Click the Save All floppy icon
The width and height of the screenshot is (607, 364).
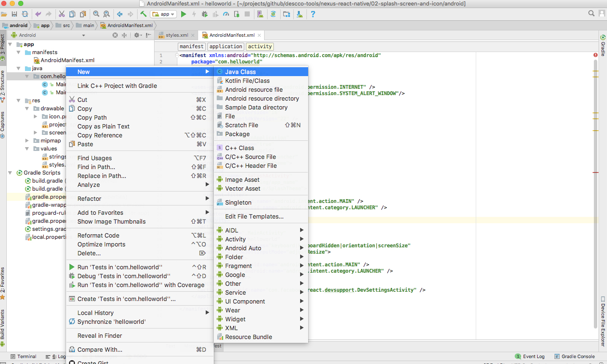click(14, 14)
